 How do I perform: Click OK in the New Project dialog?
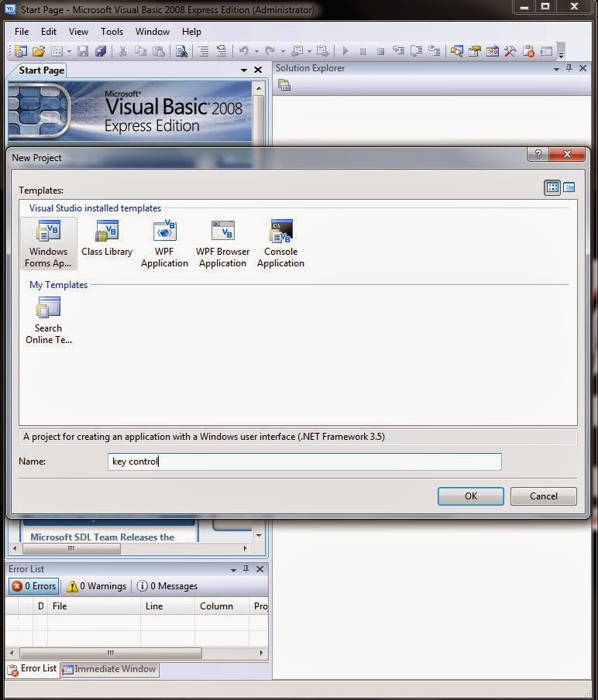[471, 496]
